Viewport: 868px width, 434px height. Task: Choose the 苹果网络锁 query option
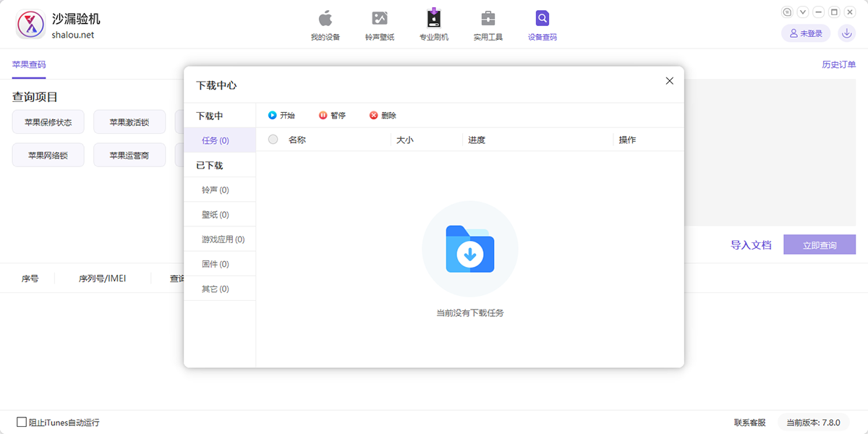coord(48,155)
